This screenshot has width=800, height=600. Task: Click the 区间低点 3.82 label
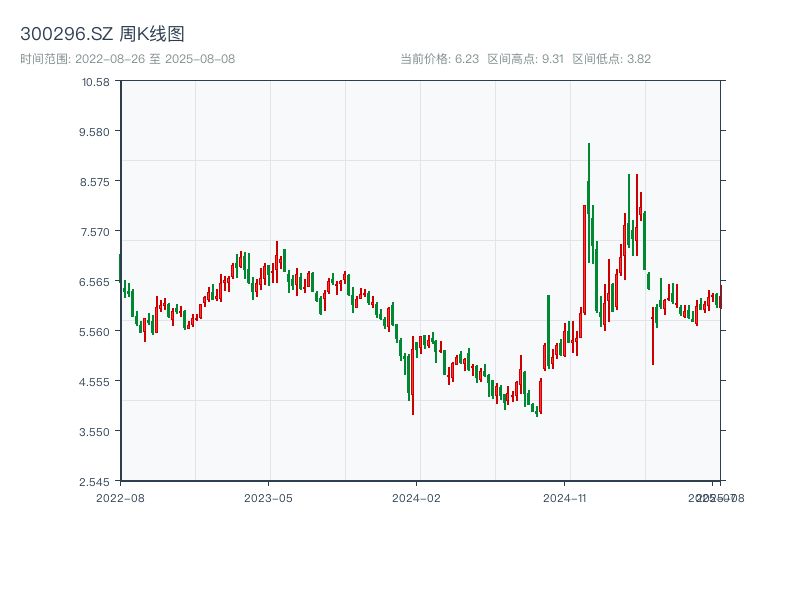(x=611, y=59)
